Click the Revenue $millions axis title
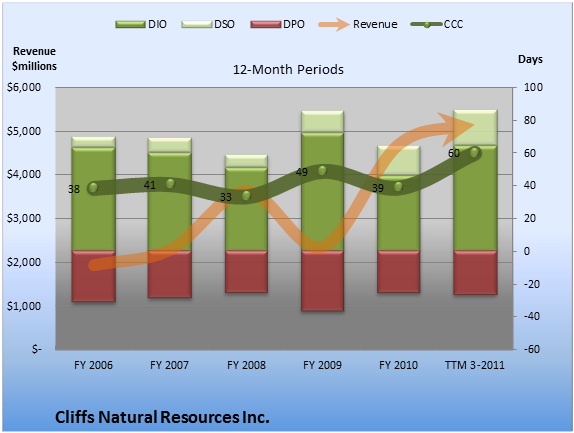 [x=34, y=59]
